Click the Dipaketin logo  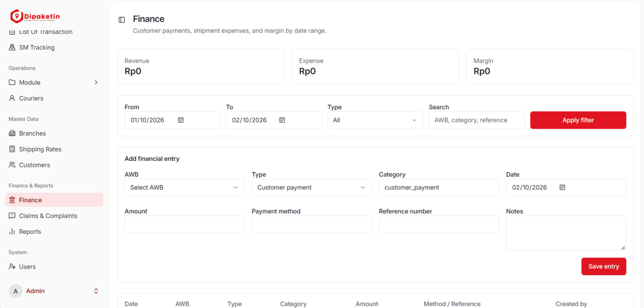[x=35, y=16]
